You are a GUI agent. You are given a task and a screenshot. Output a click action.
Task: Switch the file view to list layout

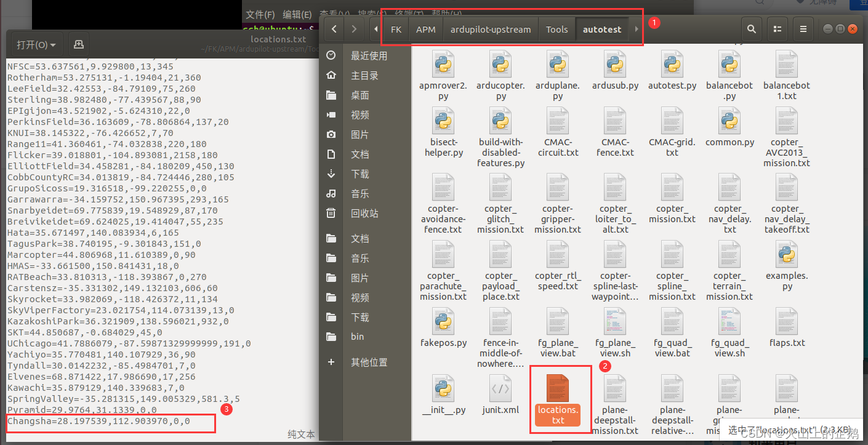pyautogui.click(x=778, y=29)
